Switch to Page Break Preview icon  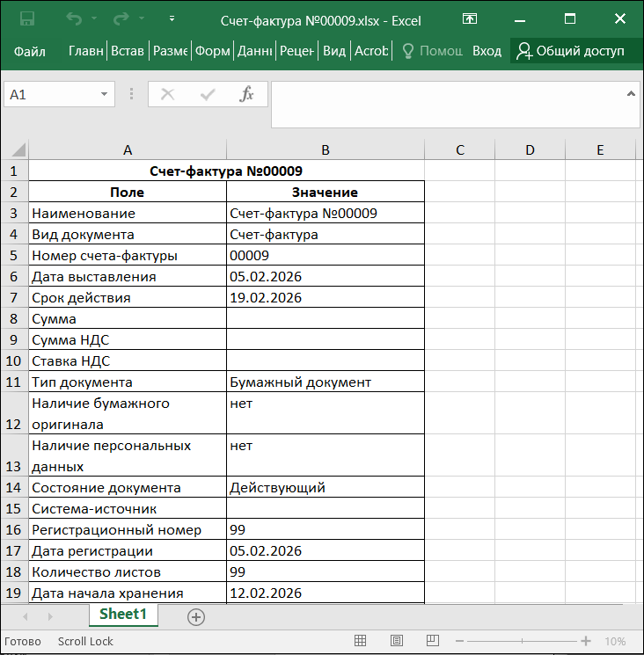433,640
